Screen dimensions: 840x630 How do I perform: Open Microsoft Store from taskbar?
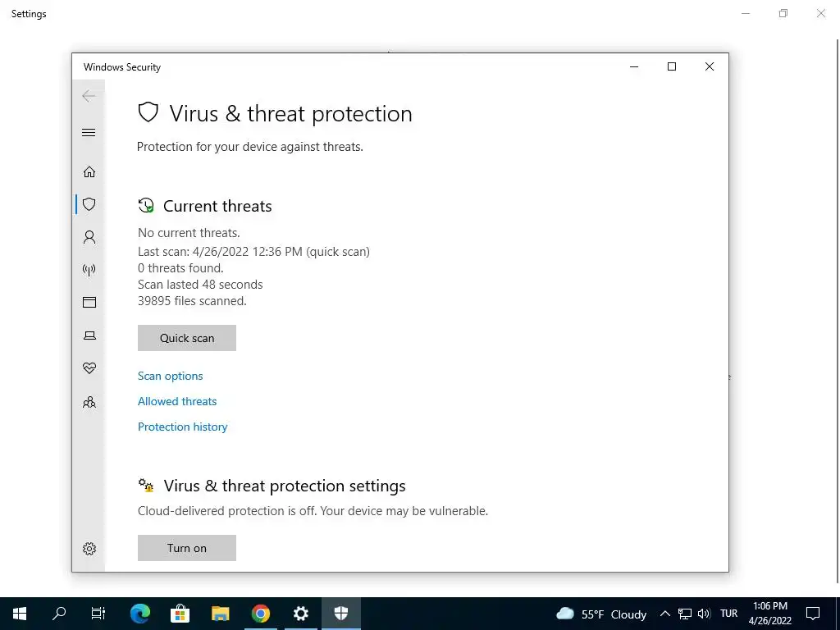point(180,614)
